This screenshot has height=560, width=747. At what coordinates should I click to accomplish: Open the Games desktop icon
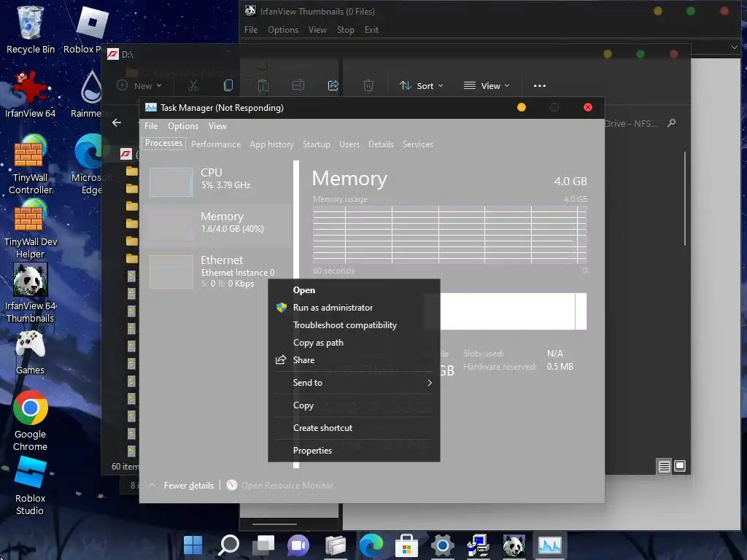tap(30, 352)
